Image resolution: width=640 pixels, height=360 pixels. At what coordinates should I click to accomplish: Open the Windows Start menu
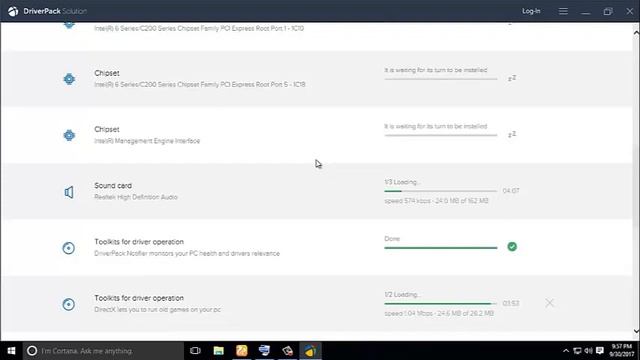(11, 351)
